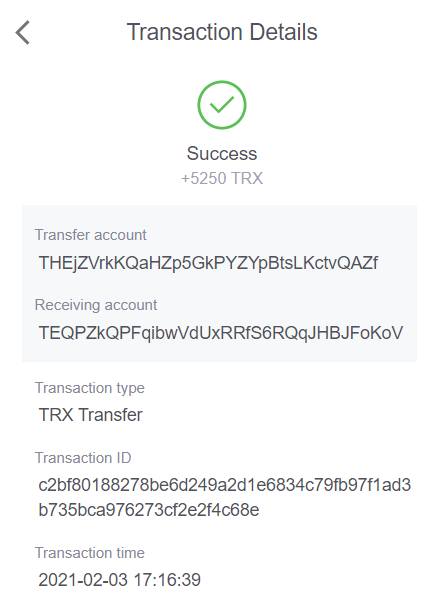The width and height of the screenshot is (443, 606).
Task: Click the +5250 TRX amount
Action: pyautogui.click(x=222, y=178)
